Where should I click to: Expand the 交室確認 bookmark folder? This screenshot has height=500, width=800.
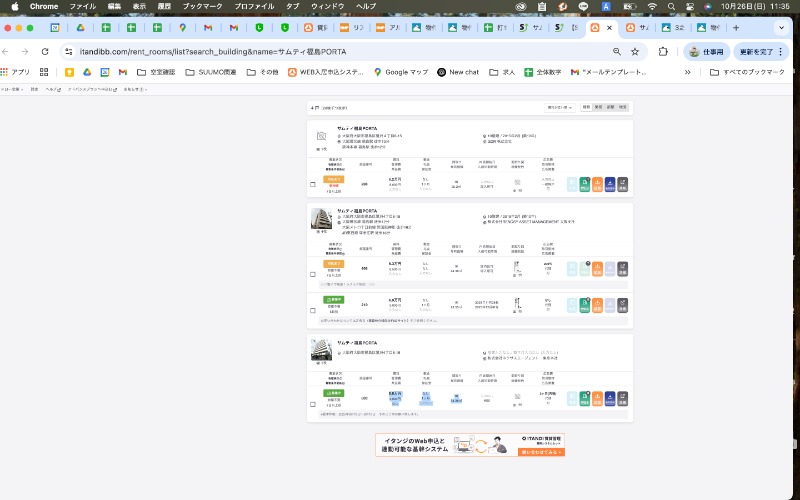(154, 72)
